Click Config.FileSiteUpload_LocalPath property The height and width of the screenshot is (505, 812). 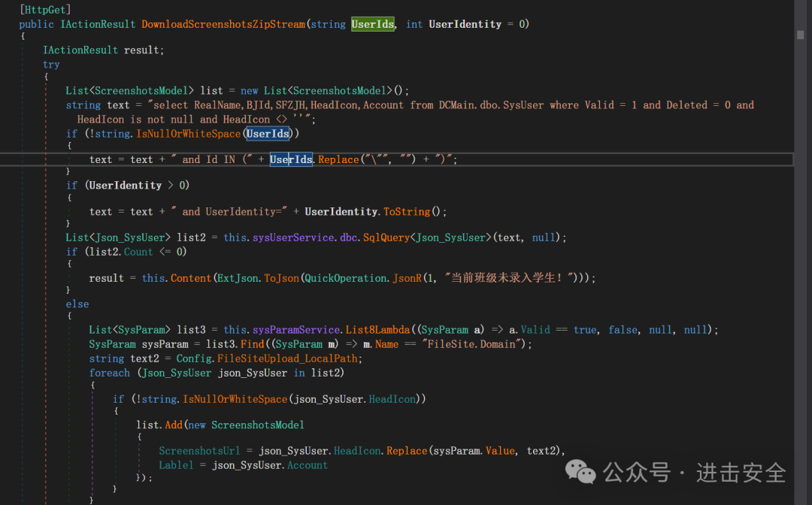point(267,358)
